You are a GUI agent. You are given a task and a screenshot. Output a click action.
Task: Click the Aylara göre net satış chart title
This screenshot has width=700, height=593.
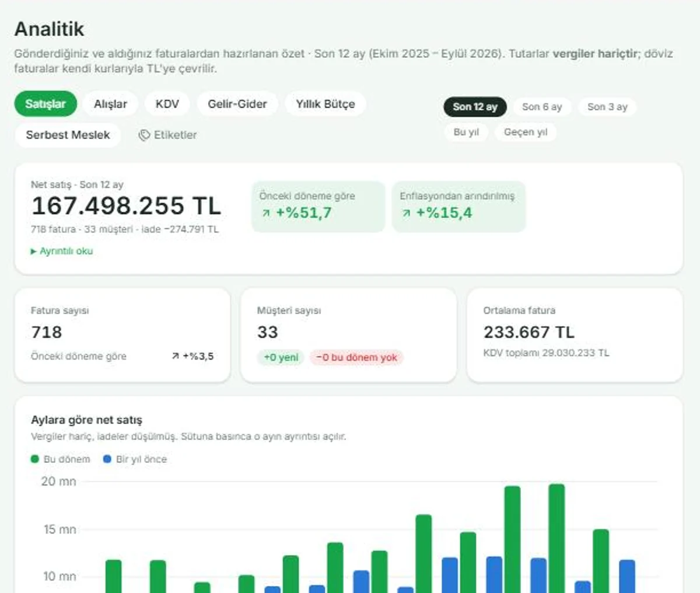click(x=86, y=420)
